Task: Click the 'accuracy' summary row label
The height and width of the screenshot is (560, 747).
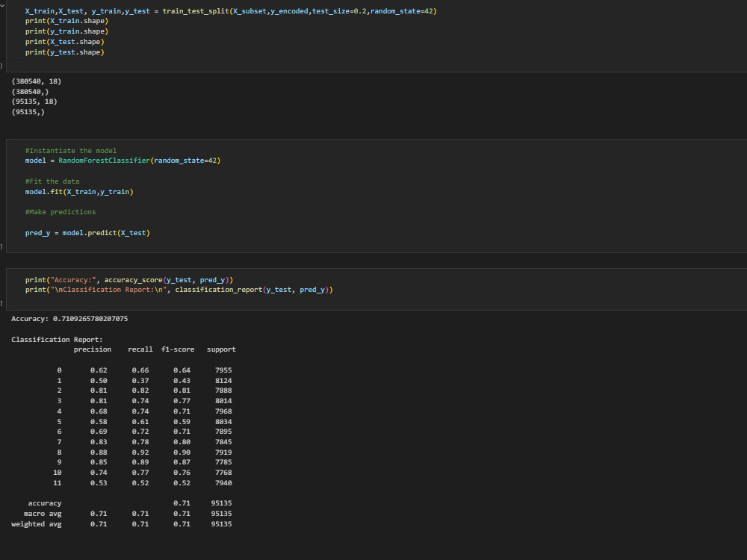Action: click(x=44, y=503)
